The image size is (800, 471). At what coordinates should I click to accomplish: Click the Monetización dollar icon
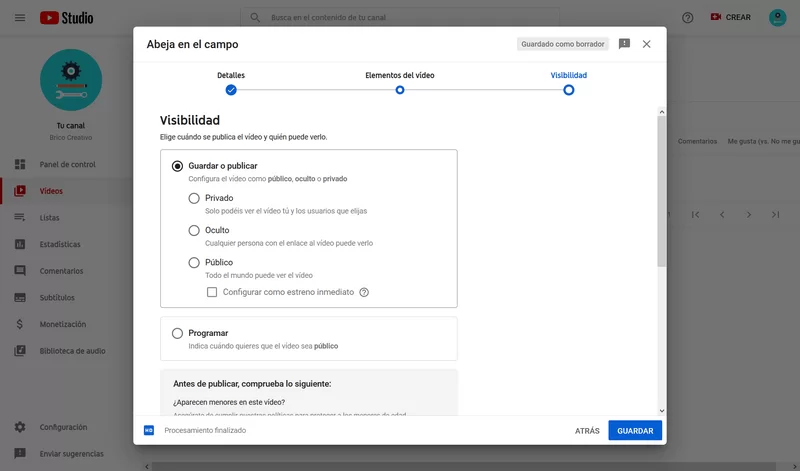coord(20,324)
